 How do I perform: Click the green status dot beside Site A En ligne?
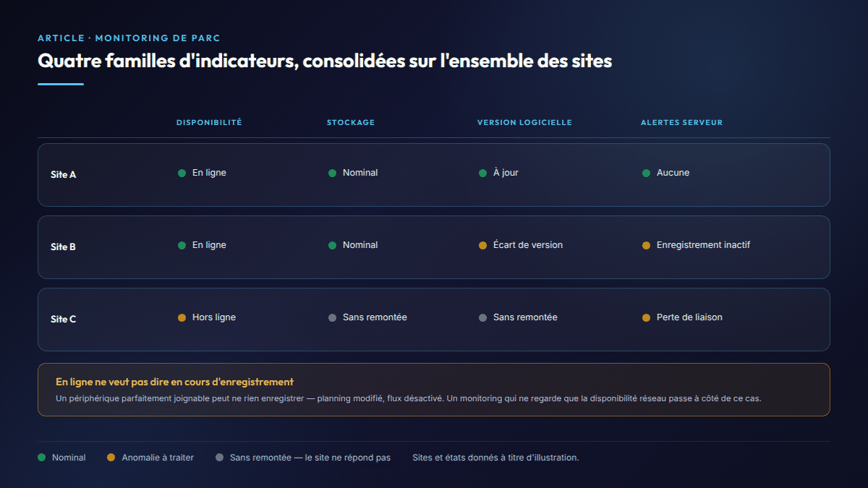(182, 174)
